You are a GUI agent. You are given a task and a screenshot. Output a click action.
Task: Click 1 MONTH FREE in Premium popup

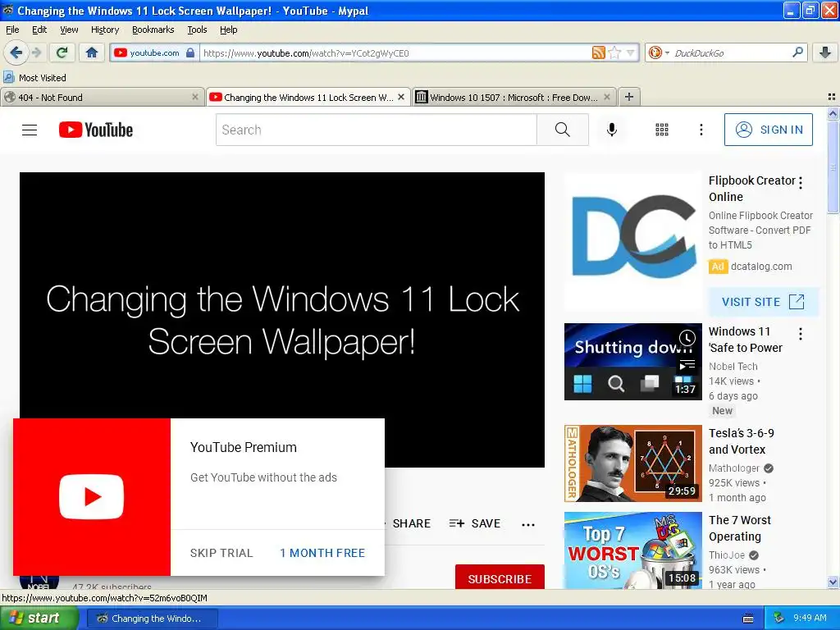(x=322, y=553)
